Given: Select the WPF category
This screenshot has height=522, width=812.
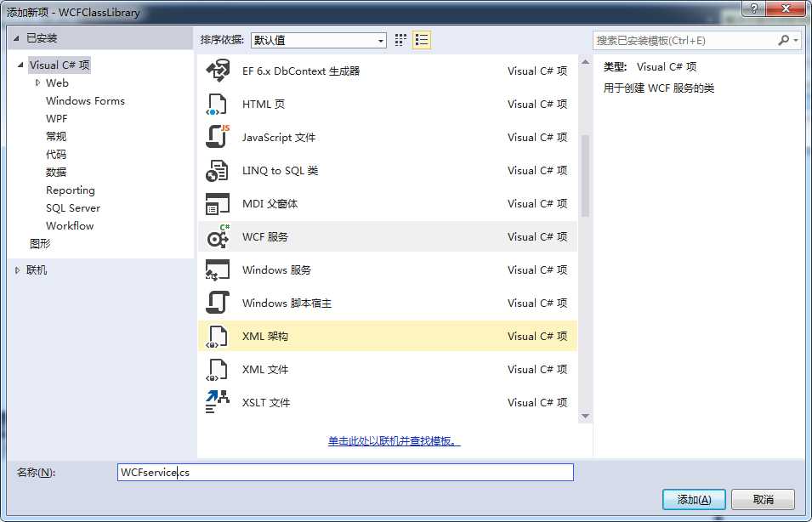Looking at the screenshot, I should point(56,118).
